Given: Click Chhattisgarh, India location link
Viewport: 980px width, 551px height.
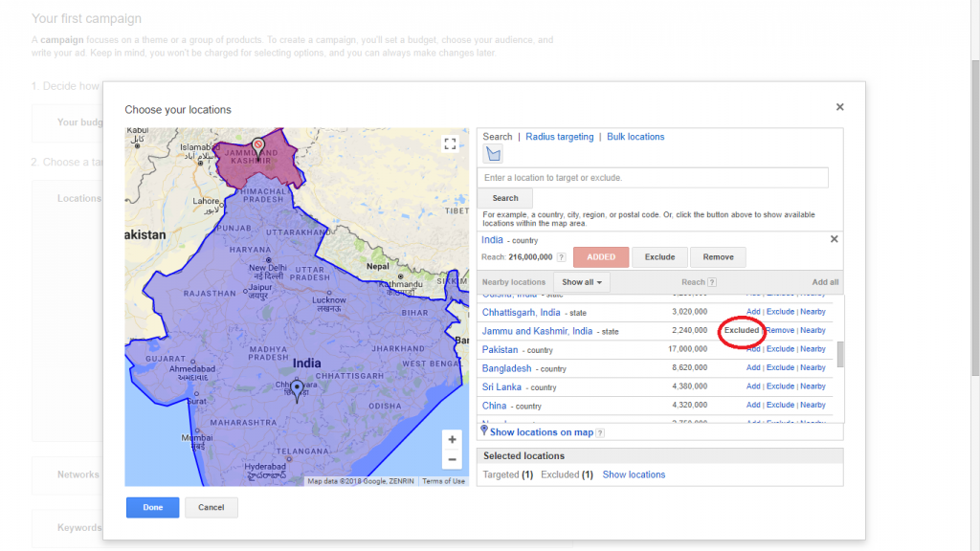Looking at the screenshot, I should (521, 313).
